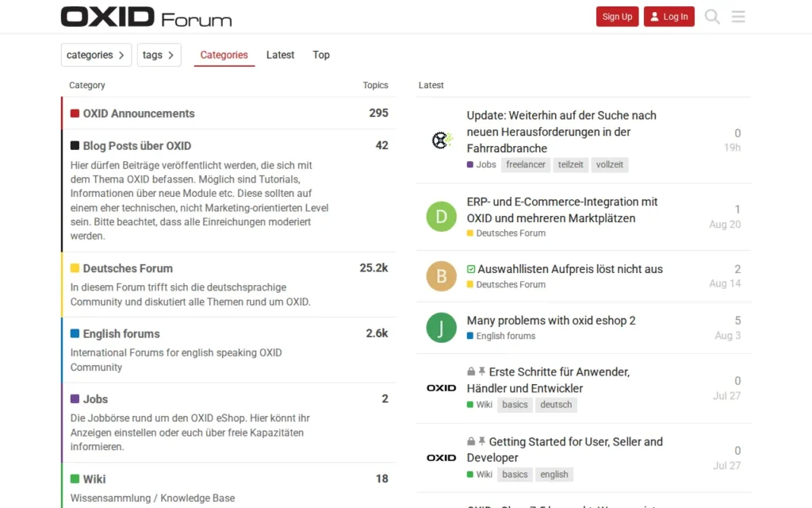Open topic Update: Weiterhin auf der Suche
Screen dimensions: 812x508
click(x=561, y=132)
